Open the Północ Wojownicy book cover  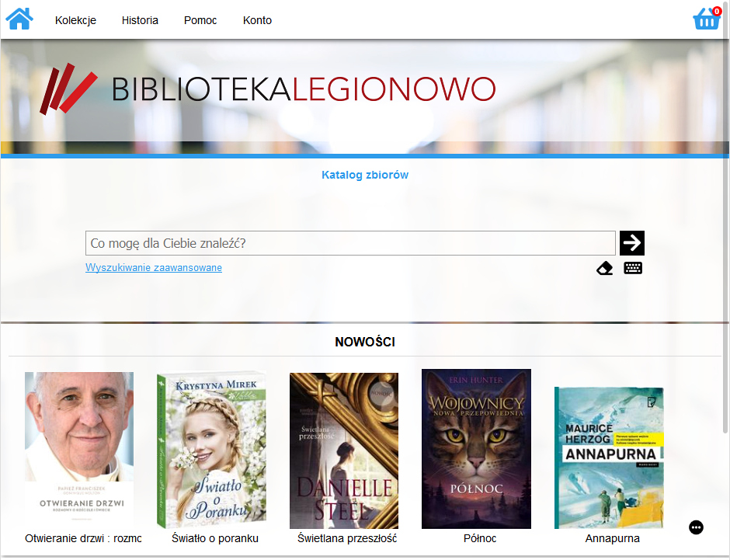tap(476, 449)
